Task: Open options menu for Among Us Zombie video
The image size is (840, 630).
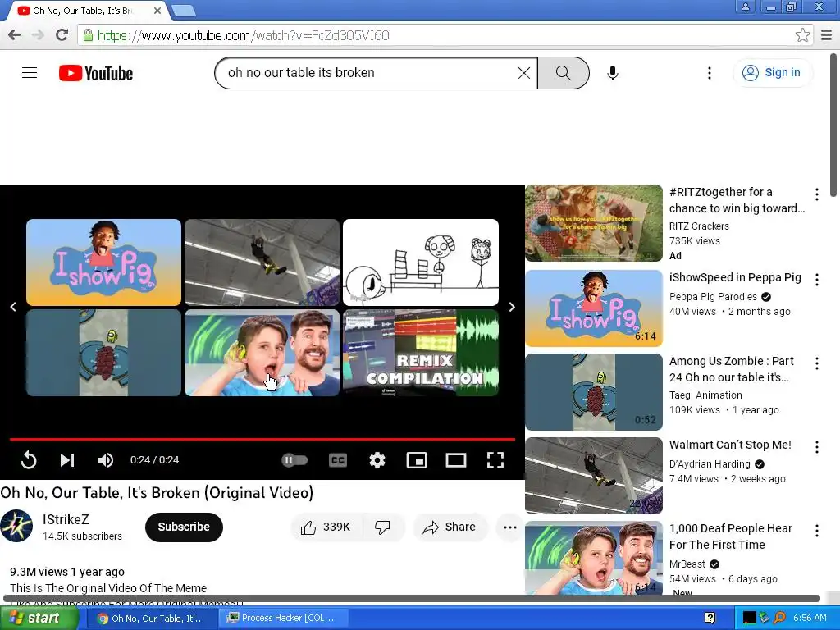Action: tap(816, 363)
